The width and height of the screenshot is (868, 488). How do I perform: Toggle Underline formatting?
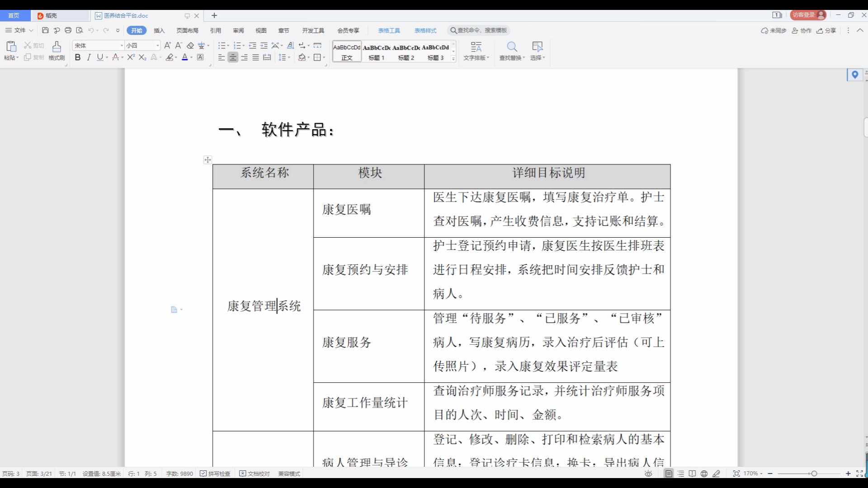[100, 57]
